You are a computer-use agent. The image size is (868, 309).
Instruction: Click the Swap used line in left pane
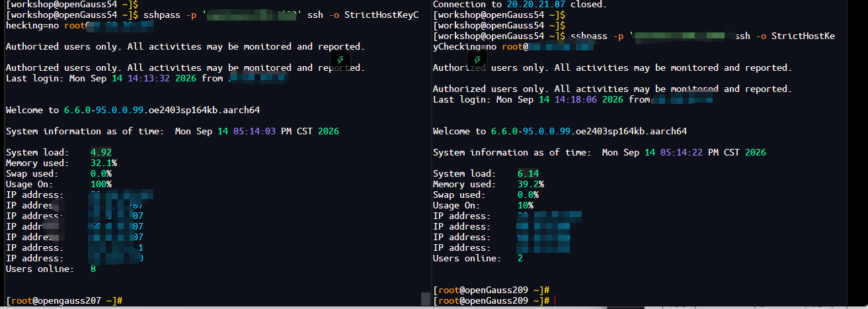(58, 173)
